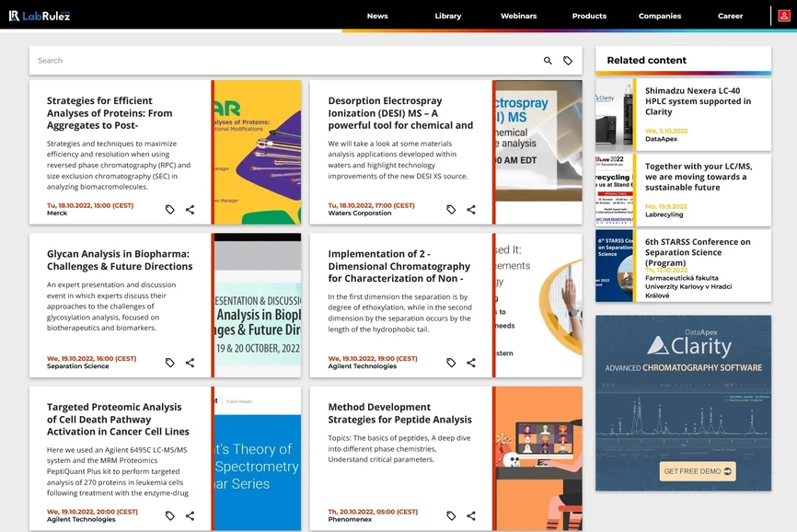The width and height of the screenshot is (797, 532).
Task: Open the Products menu
Action: [x=589, y=16]
